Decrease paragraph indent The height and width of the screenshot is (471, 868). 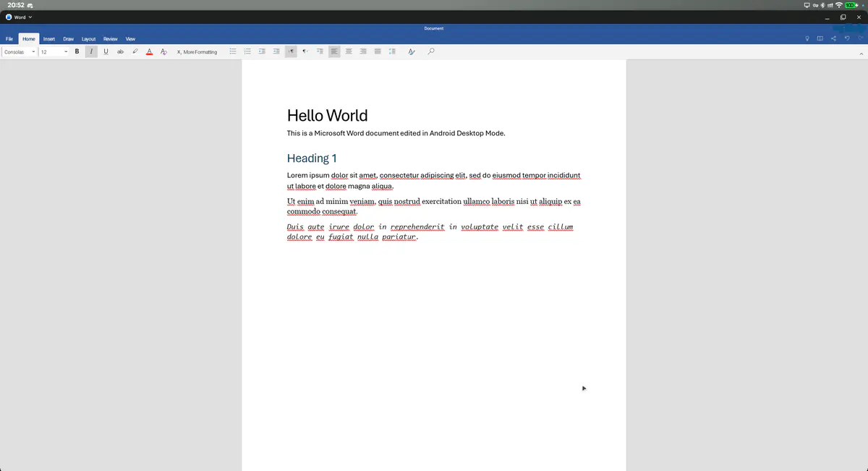coord(262,52)
